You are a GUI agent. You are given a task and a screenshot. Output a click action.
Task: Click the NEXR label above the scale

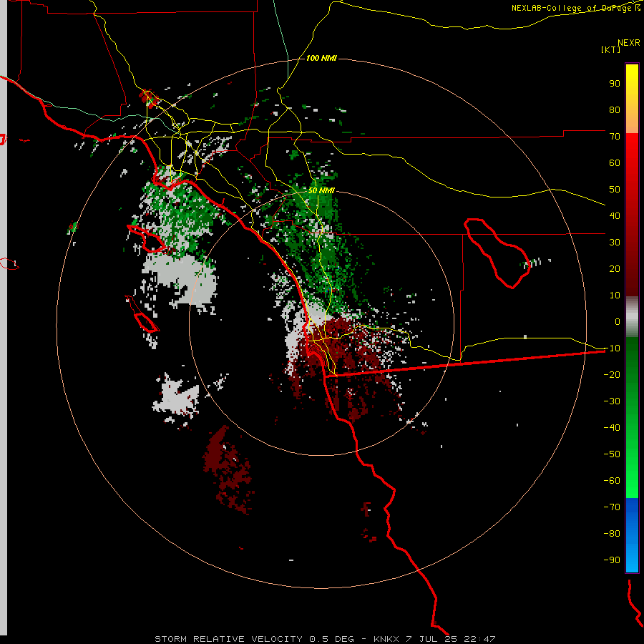tap(629, 43)
